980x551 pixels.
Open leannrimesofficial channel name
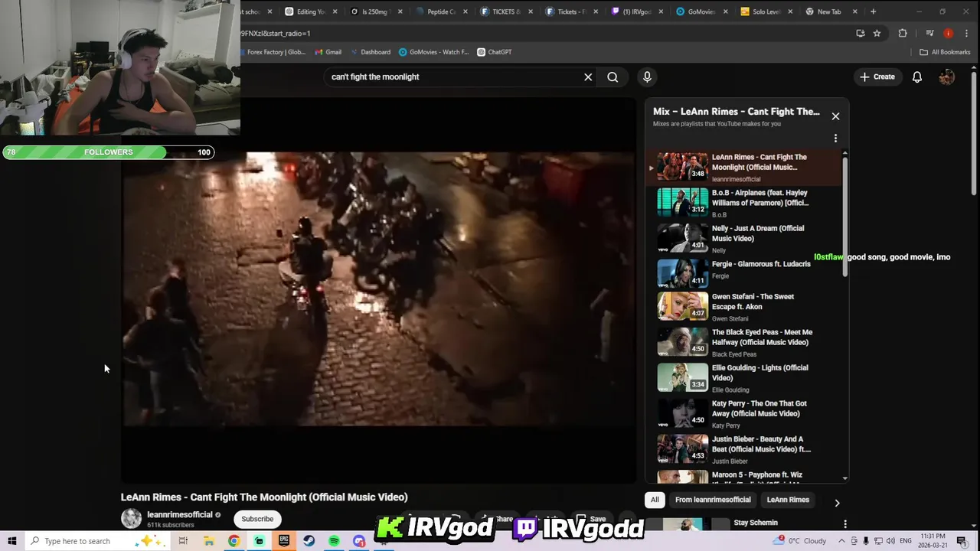coord(179,515)
